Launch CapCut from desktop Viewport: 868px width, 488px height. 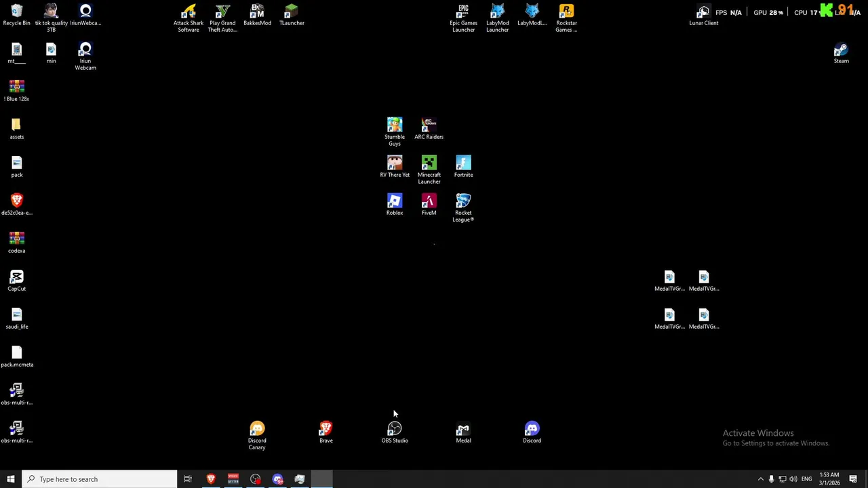16,281
